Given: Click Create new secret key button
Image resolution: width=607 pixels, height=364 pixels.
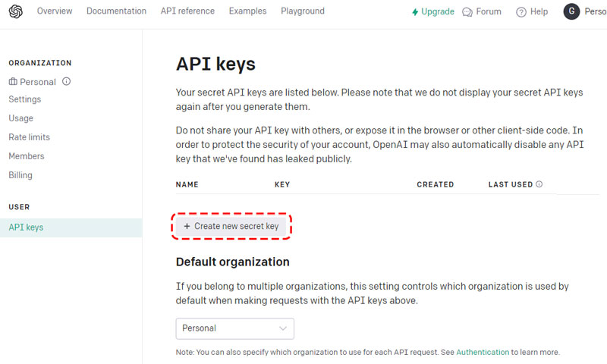Looking at the screenshot, I should point(231,226).
